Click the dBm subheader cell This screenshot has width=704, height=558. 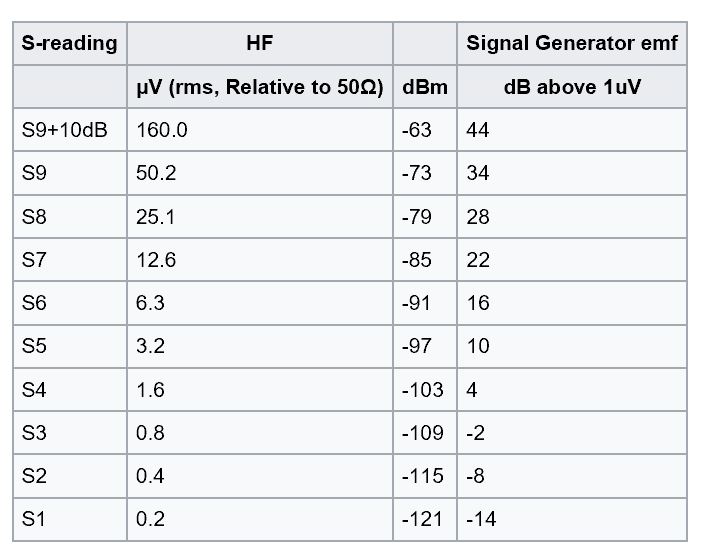click(x=425, y=87)
